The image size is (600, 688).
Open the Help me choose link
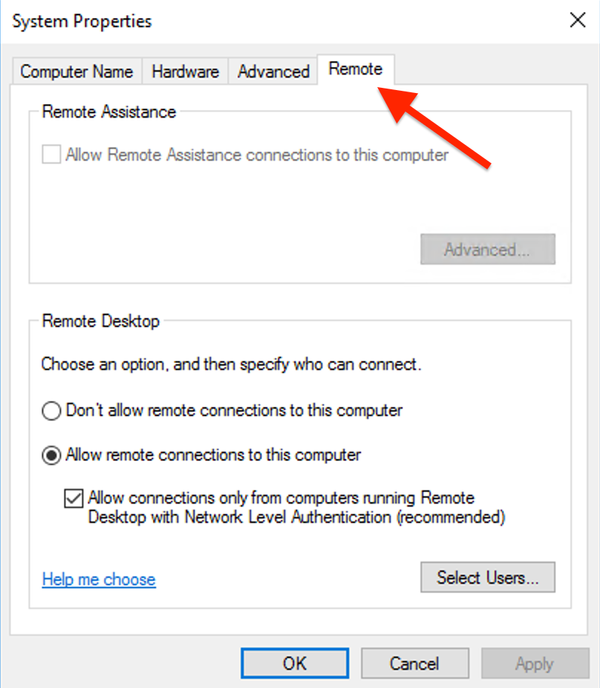pyautogui.click(x=99, y=579)
